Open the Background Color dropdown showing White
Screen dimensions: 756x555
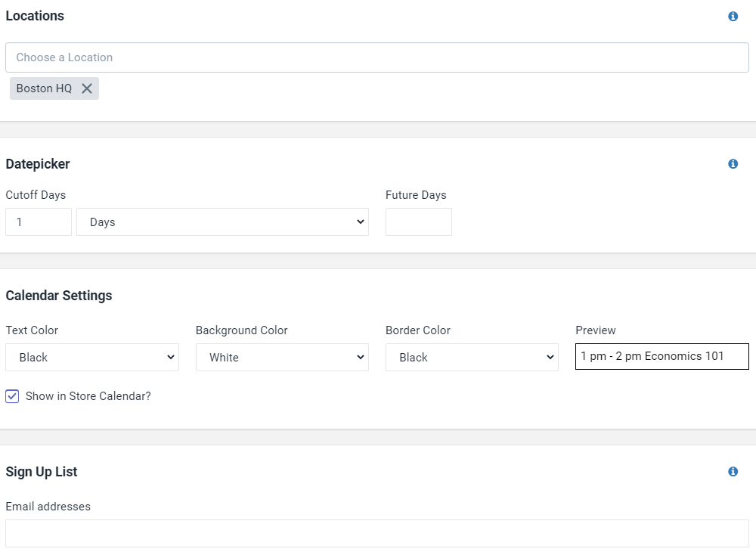tap(282, 358)
